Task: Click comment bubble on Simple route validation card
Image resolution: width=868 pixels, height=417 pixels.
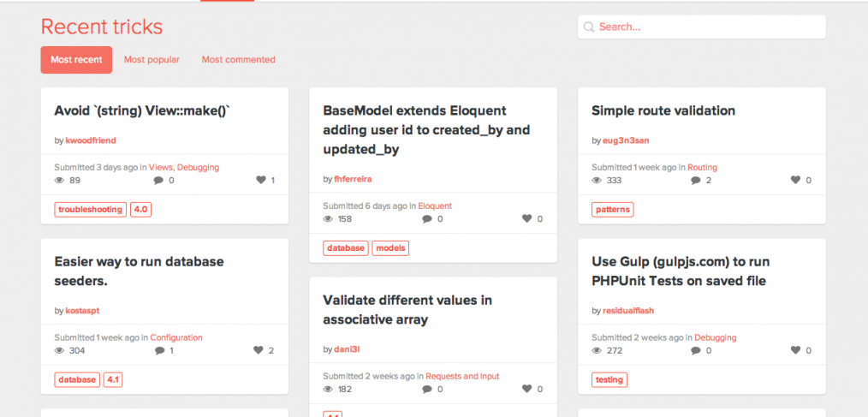Action: coord(696,180)
